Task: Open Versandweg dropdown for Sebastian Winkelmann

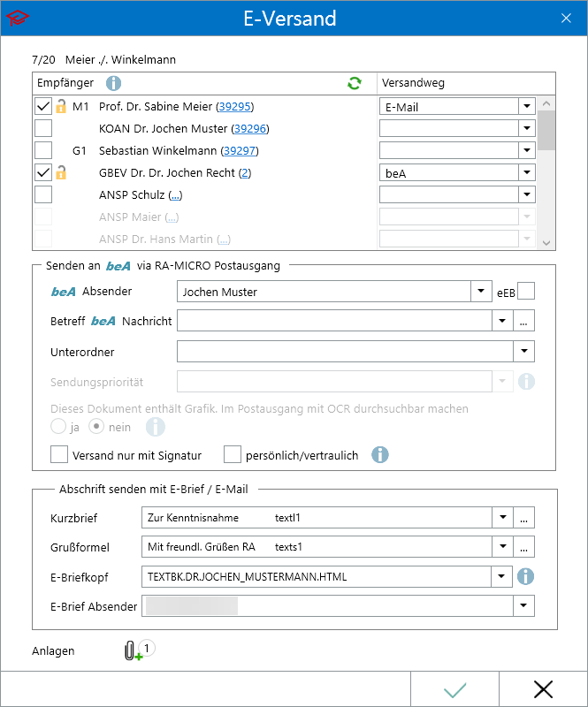Action: (527, 150)
